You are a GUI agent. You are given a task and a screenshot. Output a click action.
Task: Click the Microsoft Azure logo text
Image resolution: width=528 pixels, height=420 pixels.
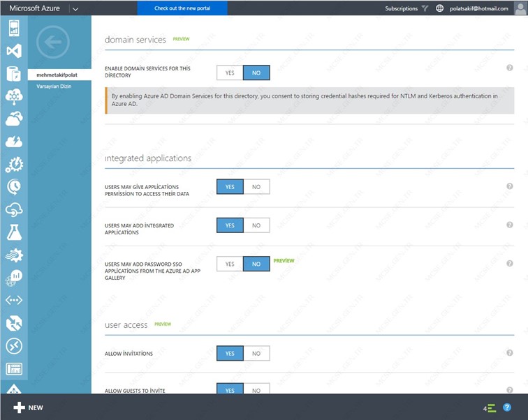point(34,8)
